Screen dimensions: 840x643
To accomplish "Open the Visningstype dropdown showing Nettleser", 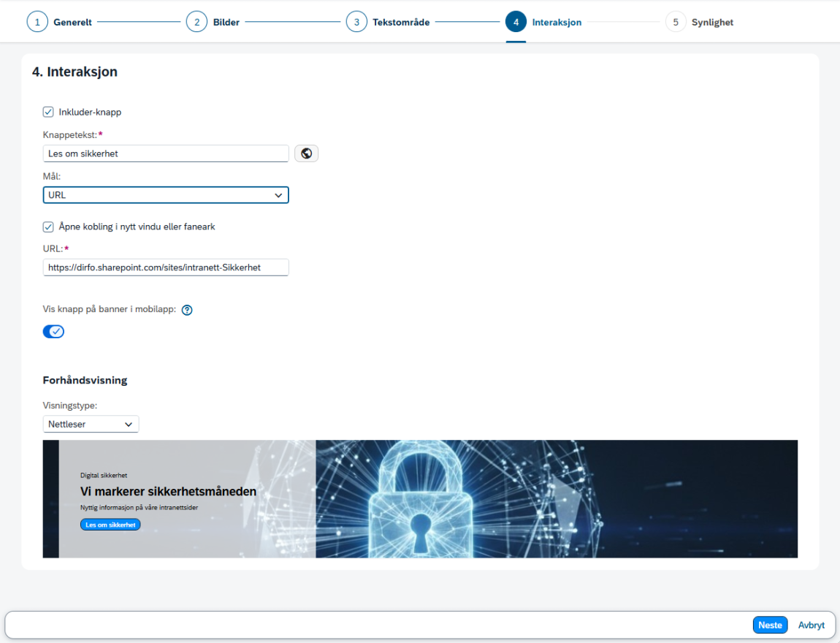I will pyautogui.click(x=91, y=424).
